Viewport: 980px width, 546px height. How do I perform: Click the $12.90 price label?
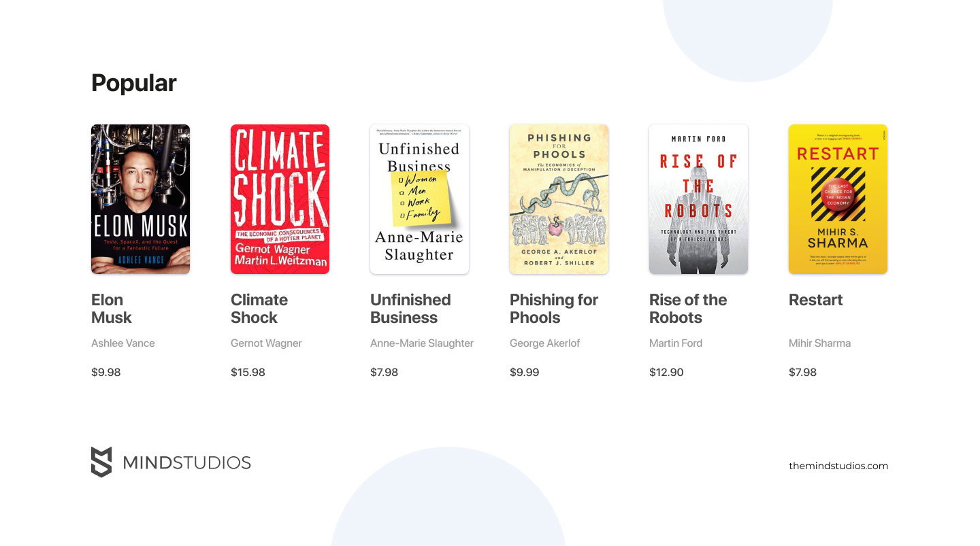click(x=666, y=372)
